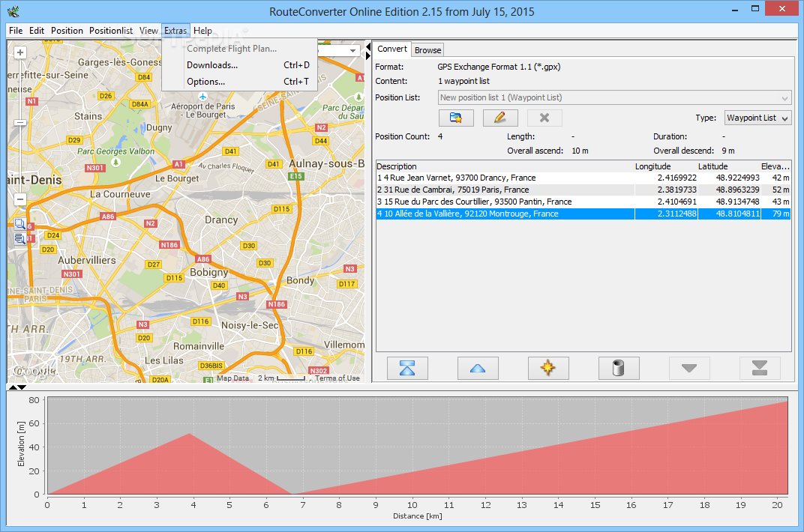
Task: Open the View menu
Action: (x=148, y=31)
